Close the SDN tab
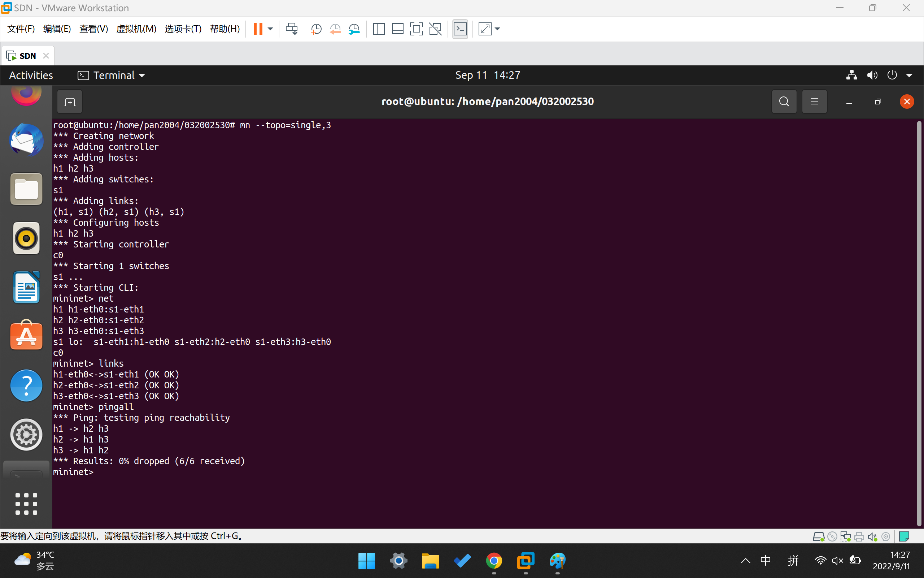924x578 pixels. [46, 56]
